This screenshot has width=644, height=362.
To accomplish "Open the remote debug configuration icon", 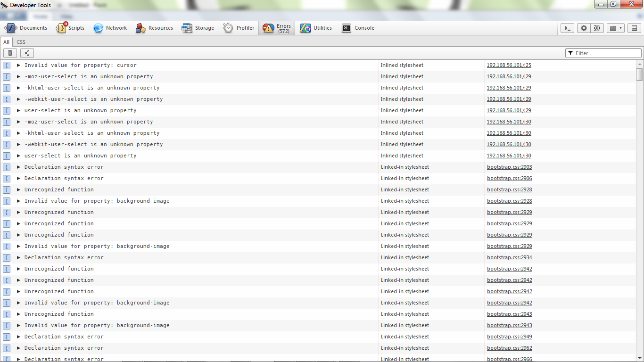I will tap(597, 28).
